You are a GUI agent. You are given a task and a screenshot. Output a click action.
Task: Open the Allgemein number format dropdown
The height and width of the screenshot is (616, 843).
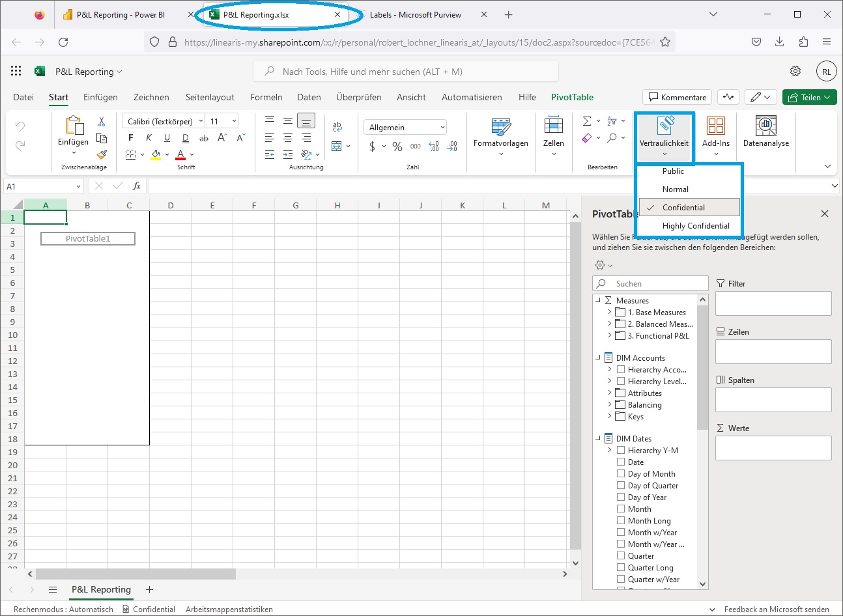tap(405, 126)
